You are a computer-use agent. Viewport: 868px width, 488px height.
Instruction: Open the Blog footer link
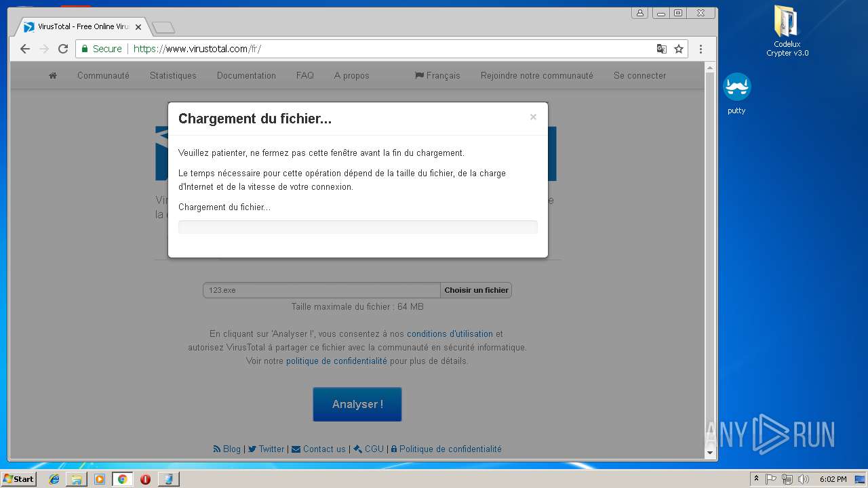227,449
